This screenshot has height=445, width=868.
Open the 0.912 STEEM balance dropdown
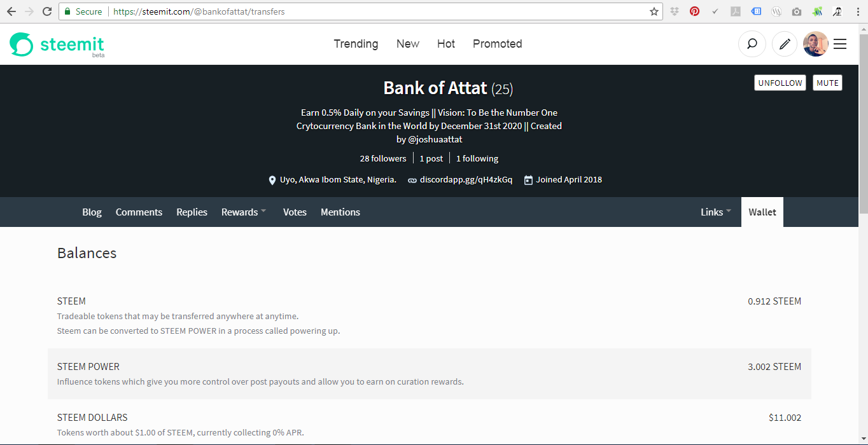pos(774,301)
